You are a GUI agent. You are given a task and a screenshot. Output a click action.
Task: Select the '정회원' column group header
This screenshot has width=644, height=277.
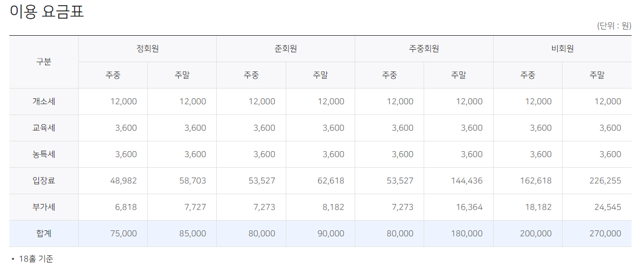click(147, 49)
